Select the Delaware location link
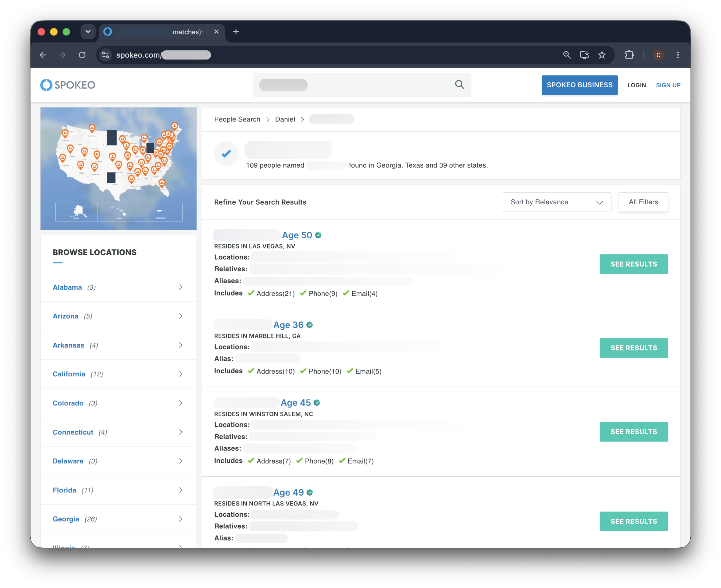 68,461
